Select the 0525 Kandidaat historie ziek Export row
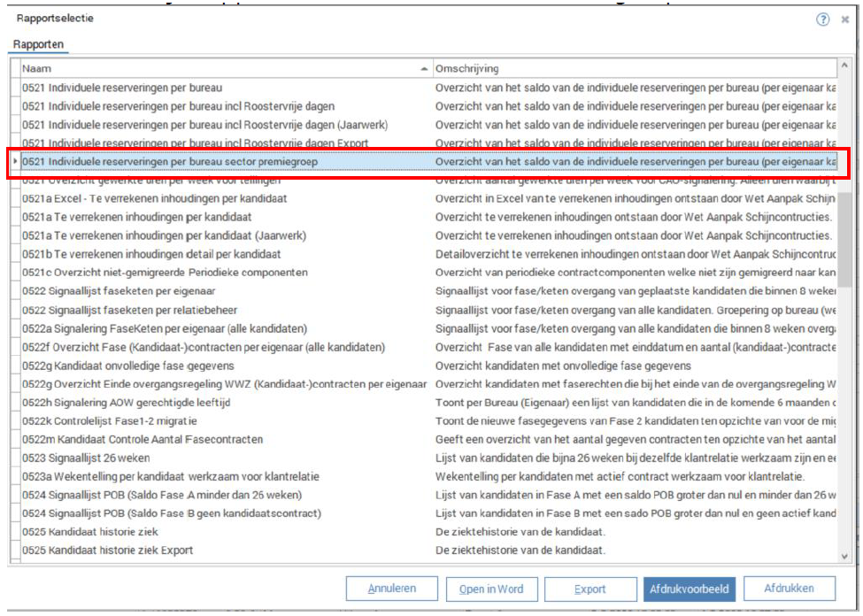863x616 pixels. coord(107,551)
